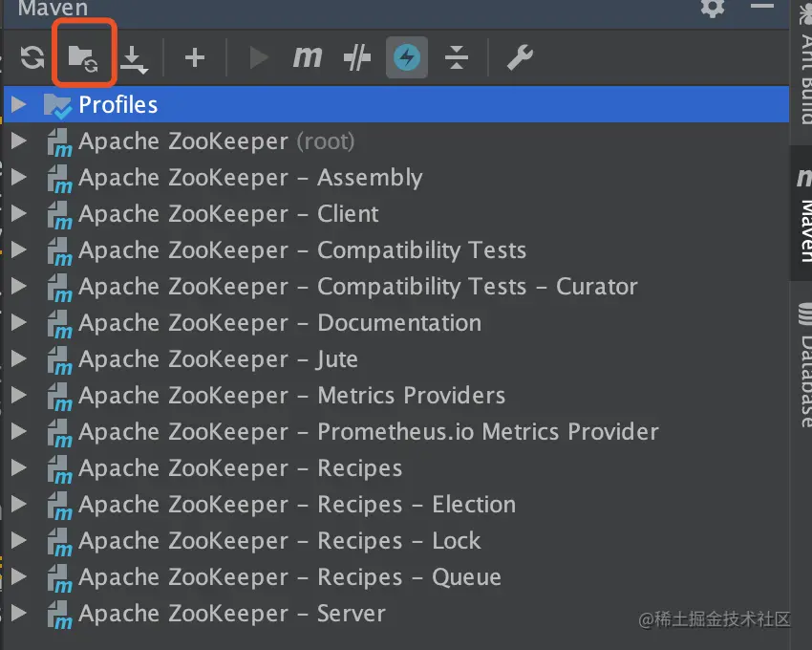Click Download Sources and Documentation icon
812x650 pixels.
[x=134, y=59]
